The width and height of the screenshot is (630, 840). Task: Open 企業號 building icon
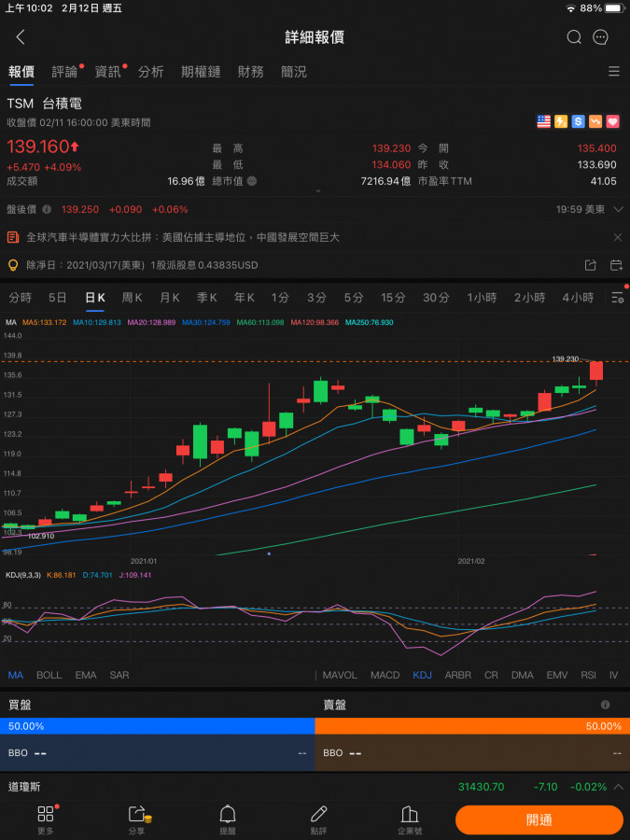click(410, 819)
